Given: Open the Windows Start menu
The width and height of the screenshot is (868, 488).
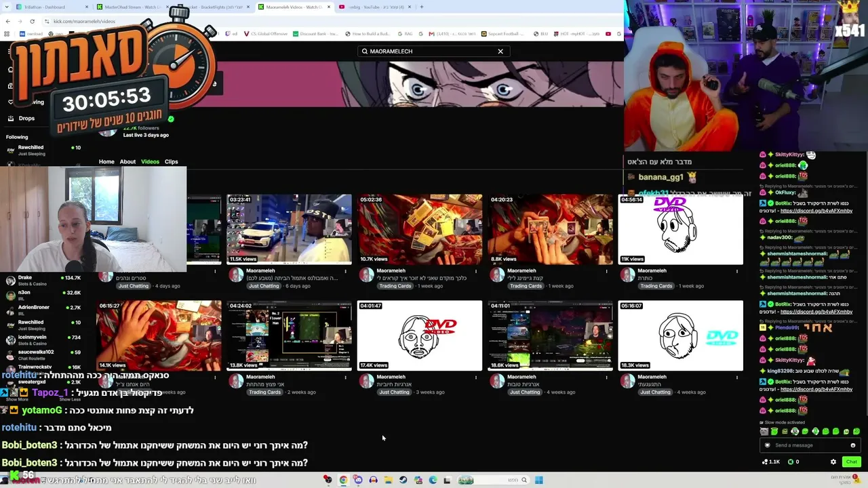Looking at the screenshot, I should [538, 481].
